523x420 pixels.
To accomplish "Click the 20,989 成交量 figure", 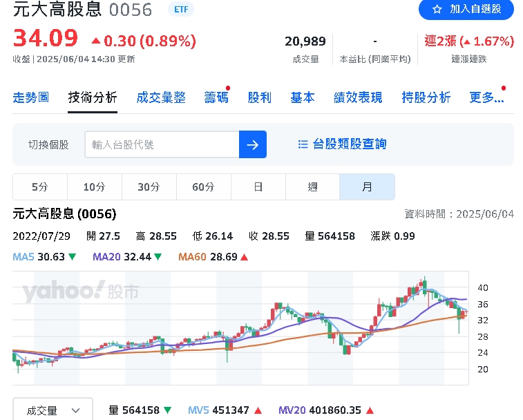I will 305,41.
